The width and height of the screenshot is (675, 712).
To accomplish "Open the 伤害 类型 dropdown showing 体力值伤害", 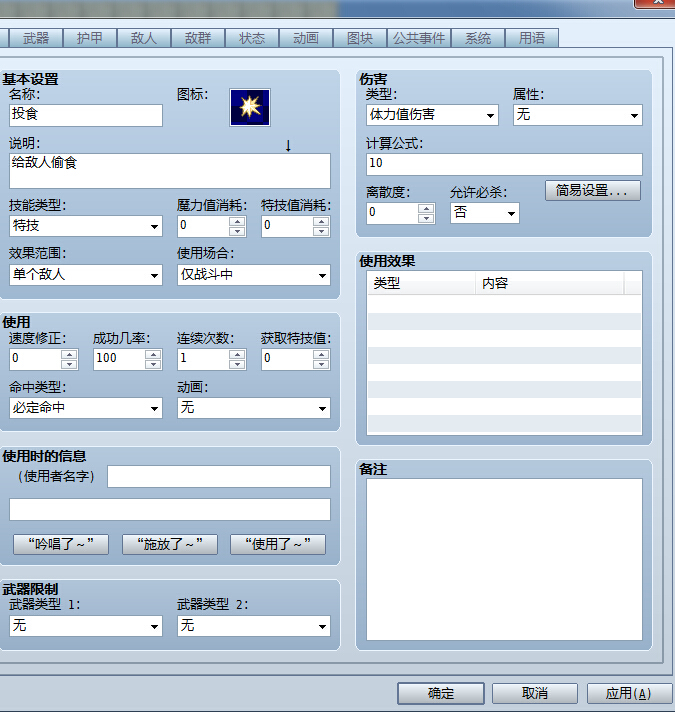I will 432,115.
